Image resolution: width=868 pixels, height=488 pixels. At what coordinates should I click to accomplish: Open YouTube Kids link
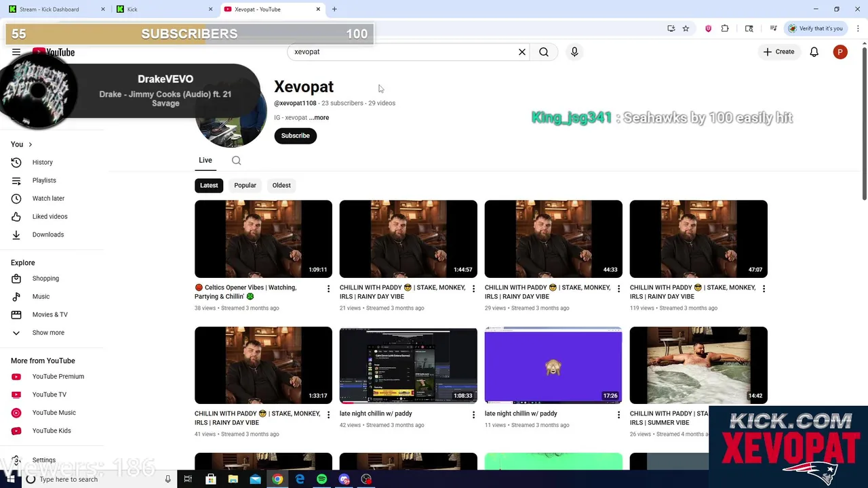pos(52,431)
